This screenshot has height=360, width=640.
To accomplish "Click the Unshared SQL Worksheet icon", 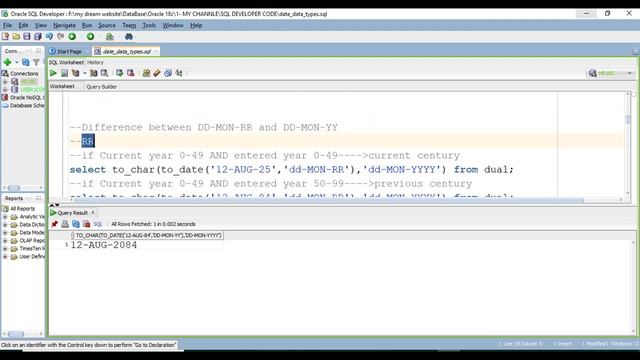I will coord(146,73).
